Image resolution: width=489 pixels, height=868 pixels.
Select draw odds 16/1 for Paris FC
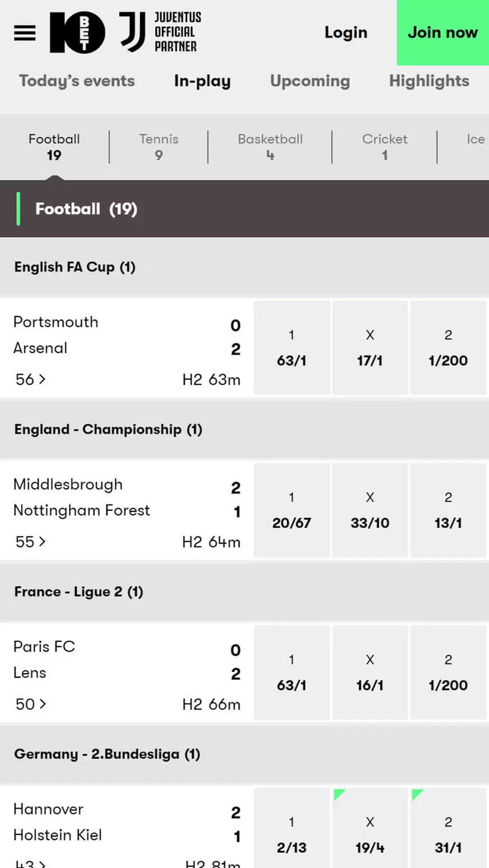click(370, 673)
